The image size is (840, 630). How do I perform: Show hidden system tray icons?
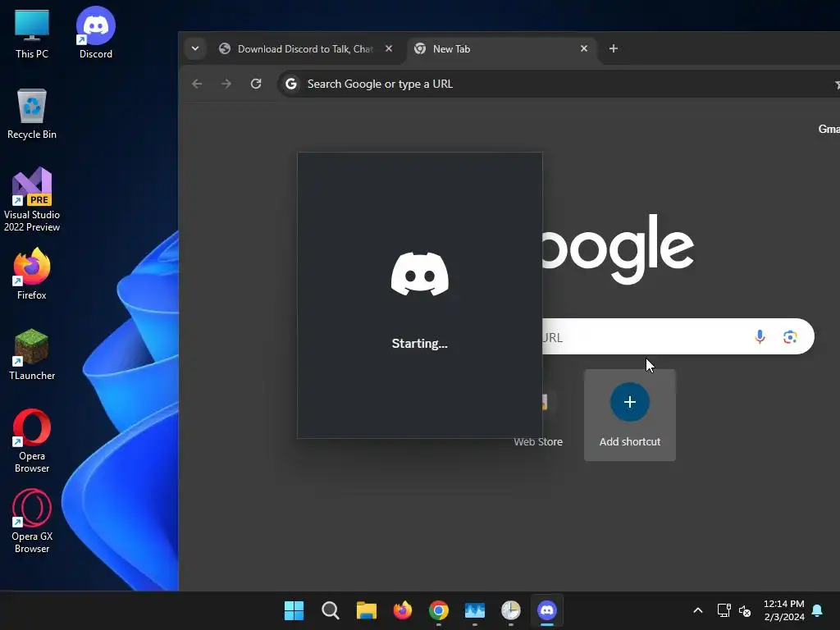click(x=698, y=610)
